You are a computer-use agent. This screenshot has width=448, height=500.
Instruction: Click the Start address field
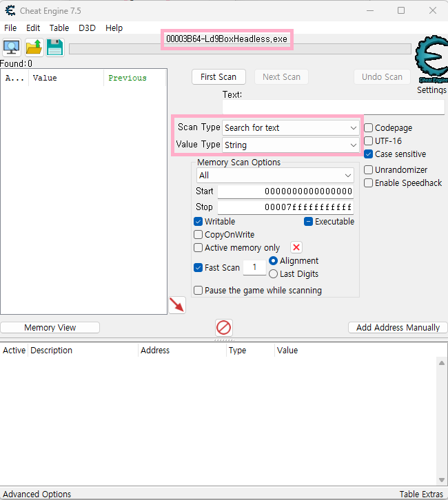[x=285, y=191]
